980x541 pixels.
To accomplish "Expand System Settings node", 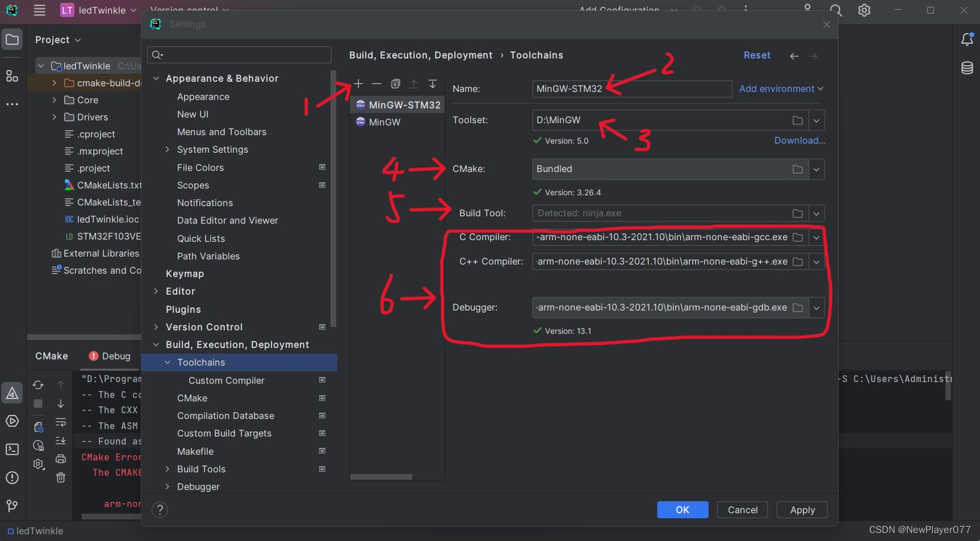I will pos(167,149).
